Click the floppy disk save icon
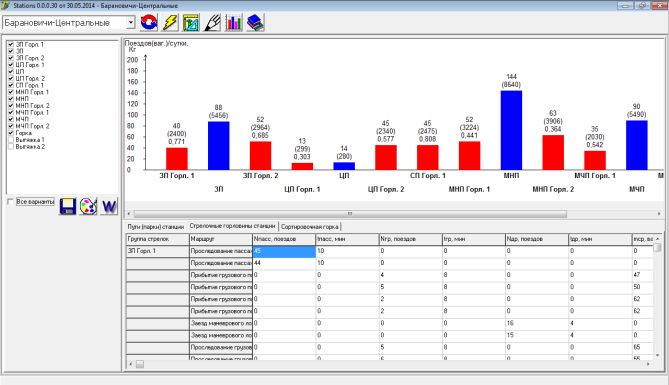669x385 pixels. click(x=67, y=207)
